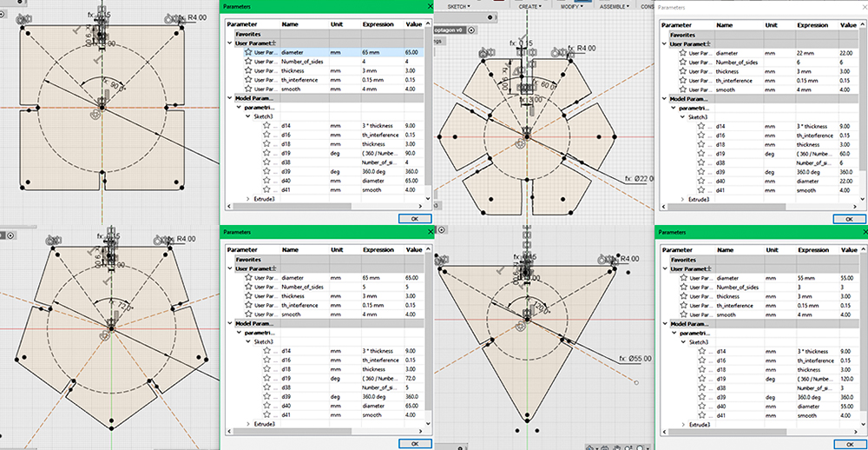868x450 pixels.
Task: Expand Extrude3 node in the 4-sided dialog
Action: point(248,198)
